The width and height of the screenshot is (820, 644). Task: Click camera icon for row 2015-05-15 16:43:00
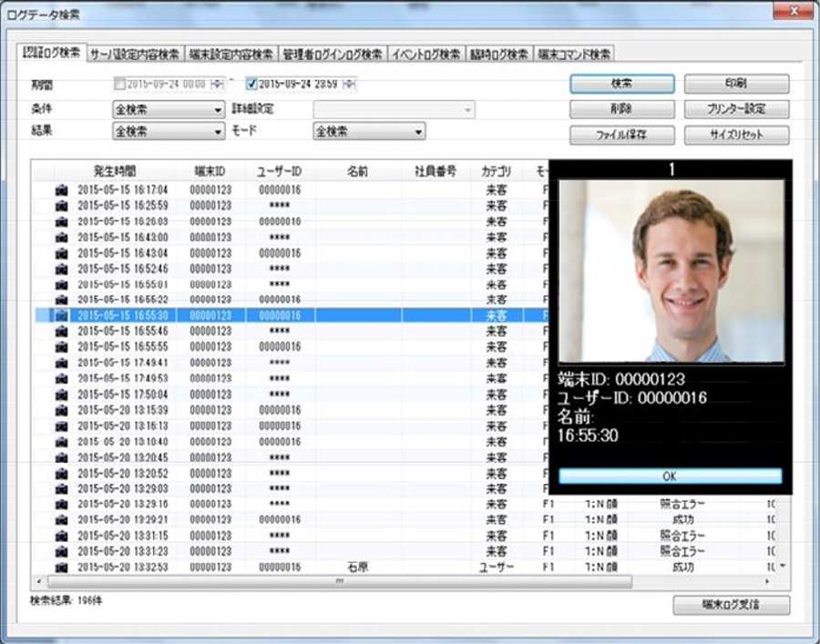61,238
